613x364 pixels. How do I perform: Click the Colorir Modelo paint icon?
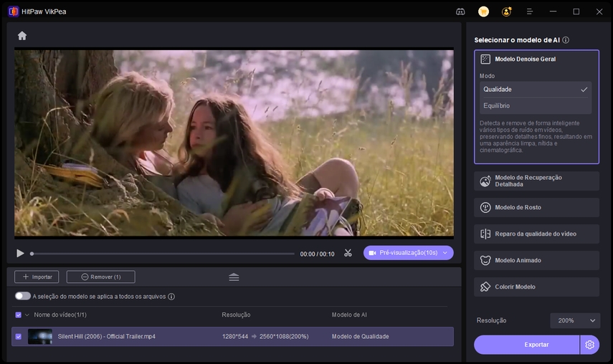click(485, 287)
